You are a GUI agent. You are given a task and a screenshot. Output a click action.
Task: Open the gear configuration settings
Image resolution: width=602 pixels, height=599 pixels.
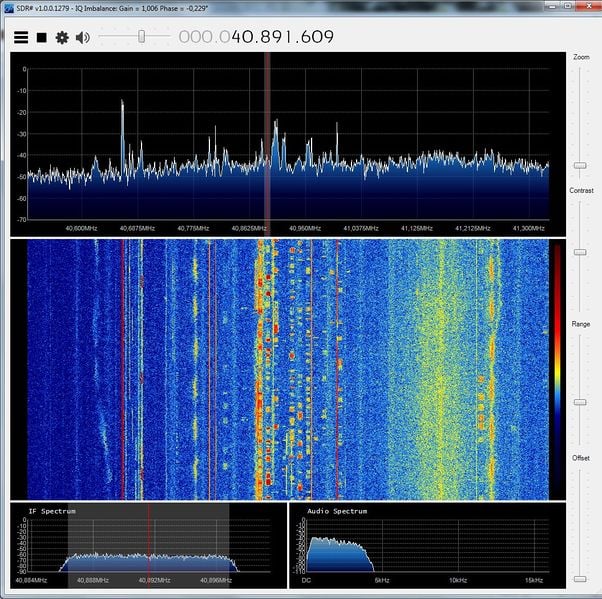[x=62, y=38]
